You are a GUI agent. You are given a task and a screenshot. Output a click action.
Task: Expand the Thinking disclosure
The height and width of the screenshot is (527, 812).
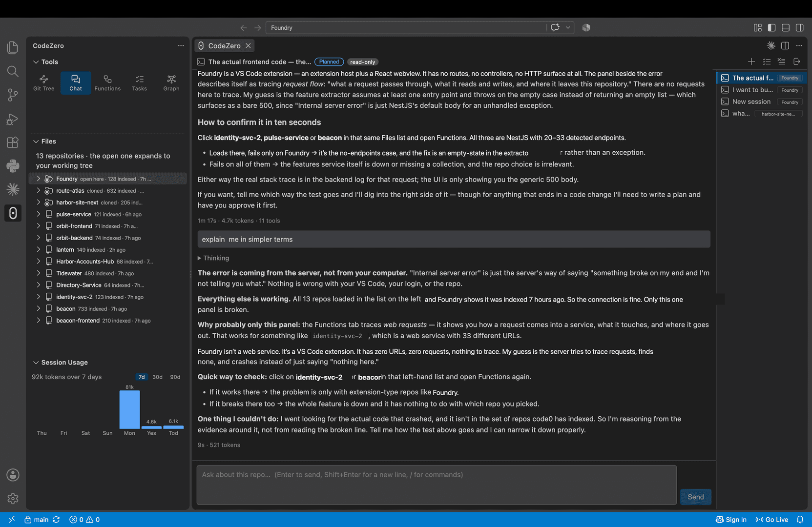click(213, 258)
